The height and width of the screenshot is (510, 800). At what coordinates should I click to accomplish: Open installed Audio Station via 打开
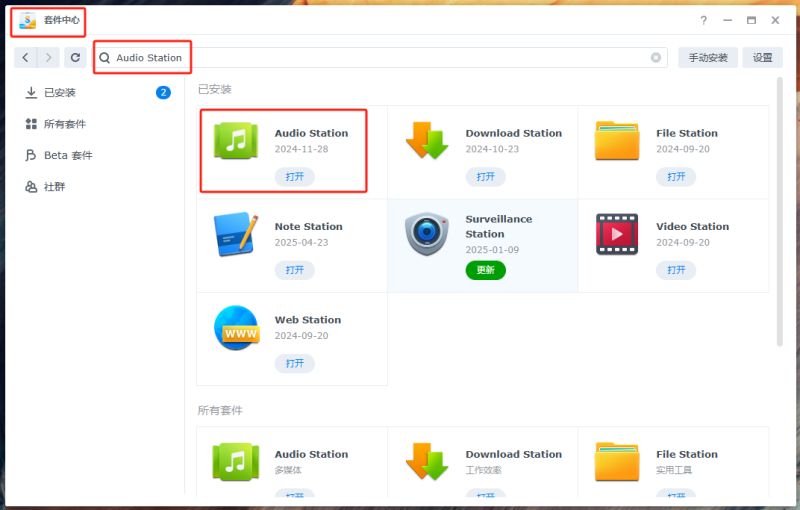click(x=294, y=176)
